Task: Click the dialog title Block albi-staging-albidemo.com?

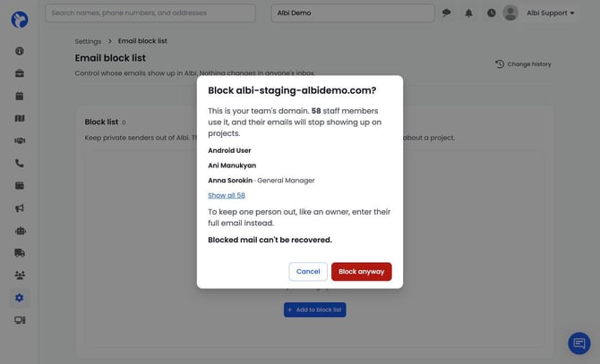Action: 292,90
